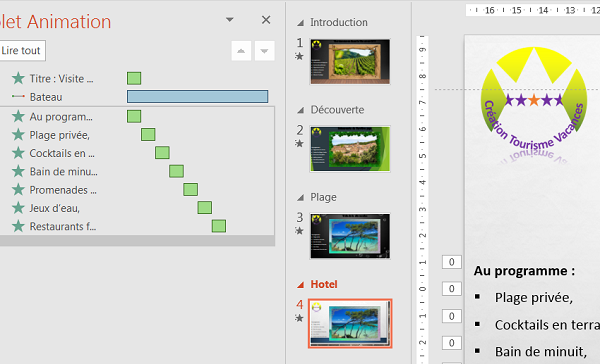This screenshot has width=600, height=364.
Task: Click animation star indicator under slide 1
Action: 299,56
